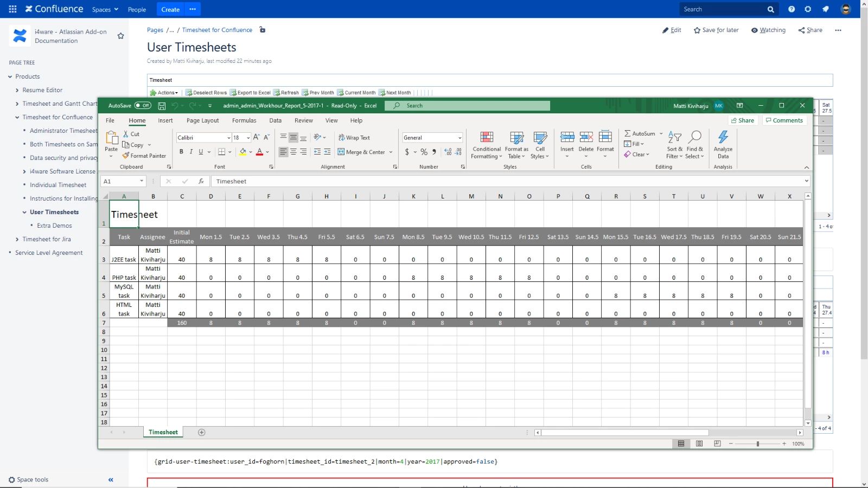Image resolution: width=868 pixels, height=488 pixels.
Task: Add a new sheet with plus icon
Action: pyautogui.click(x=202, y=432)
